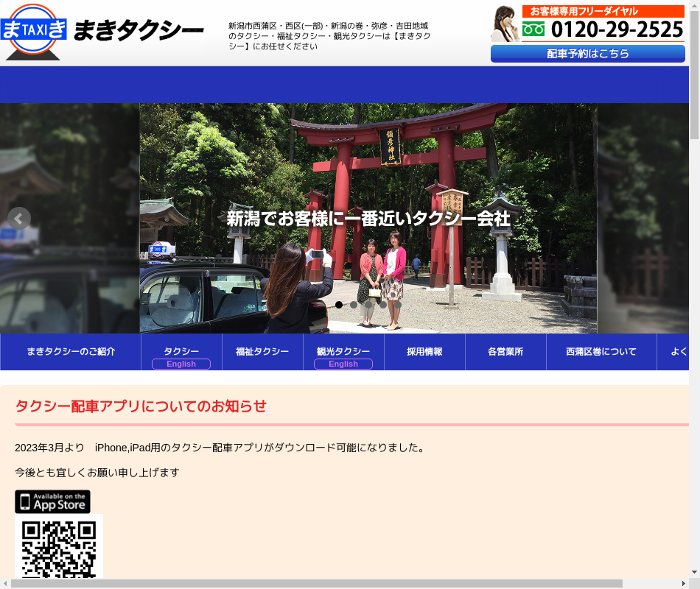700x589 pixels.
Task: Click the vertical scrollbar down arrow
Action: point(694,572)
